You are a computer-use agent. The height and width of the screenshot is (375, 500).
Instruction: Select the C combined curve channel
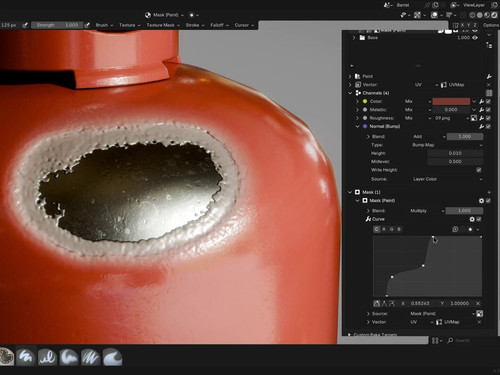click(x=377, y=229)
